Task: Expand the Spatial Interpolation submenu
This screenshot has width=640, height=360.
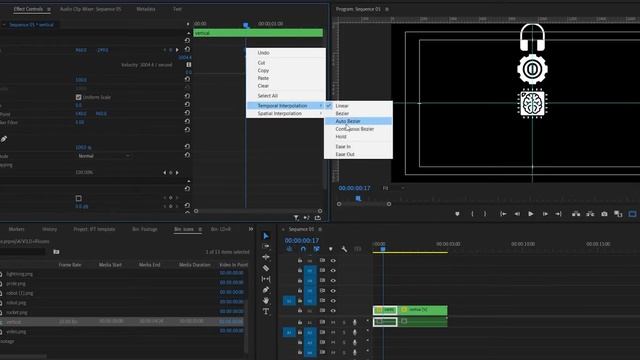Action: point(285,113)
